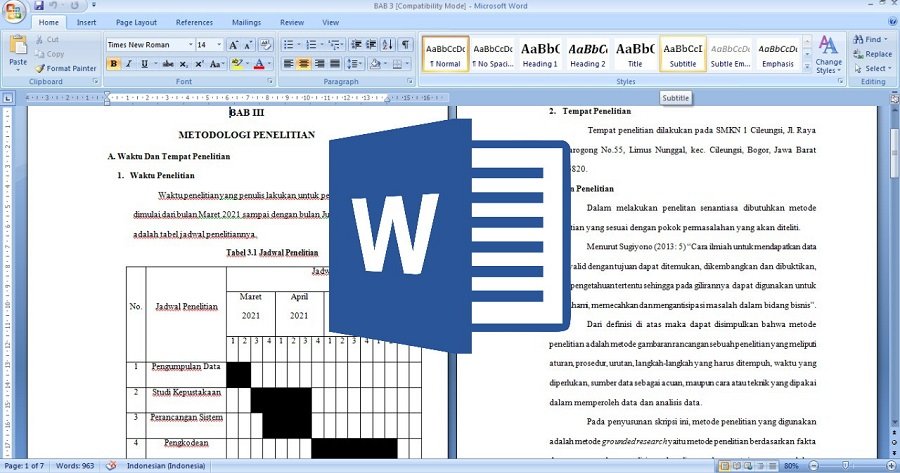The width and height of the screenshot is (900, 473).
Task: Toggle Bold formatting
Action: point(114,64)
